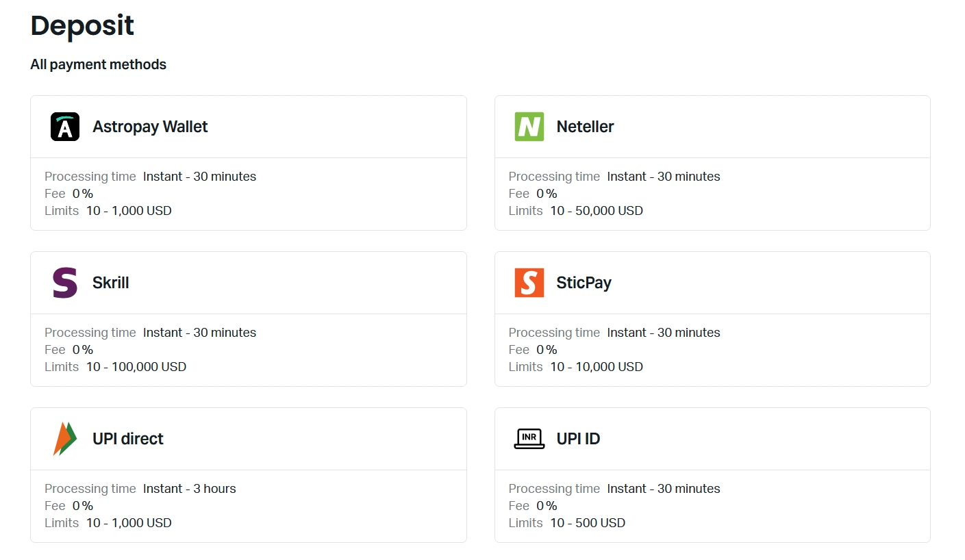This screenshot has height=560, width=965.
Task: Click the Deposit page heading
Action: (x=82, y=26)
